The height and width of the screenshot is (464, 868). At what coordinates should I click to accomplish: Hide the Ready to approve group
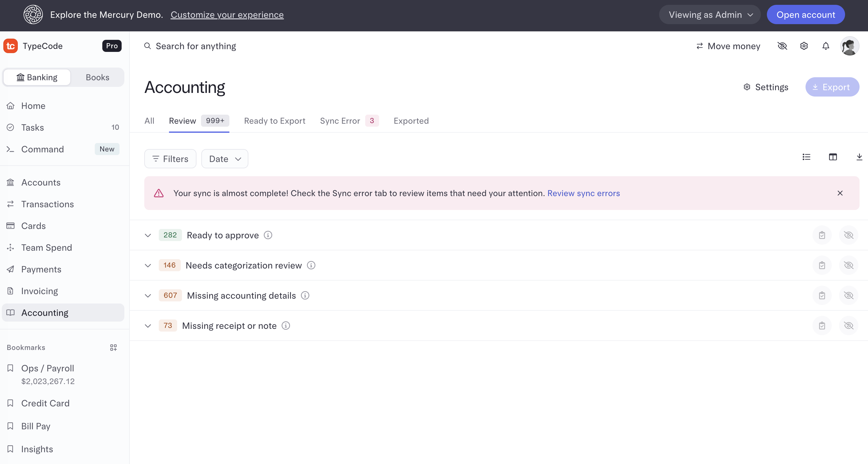[x=848, y=235]
